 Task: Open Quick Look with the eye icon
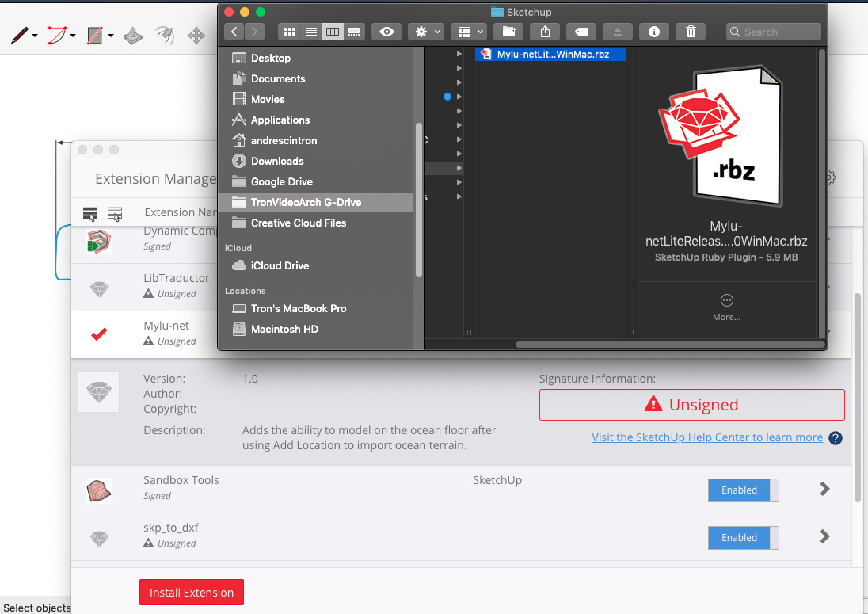tap(386, 32)
